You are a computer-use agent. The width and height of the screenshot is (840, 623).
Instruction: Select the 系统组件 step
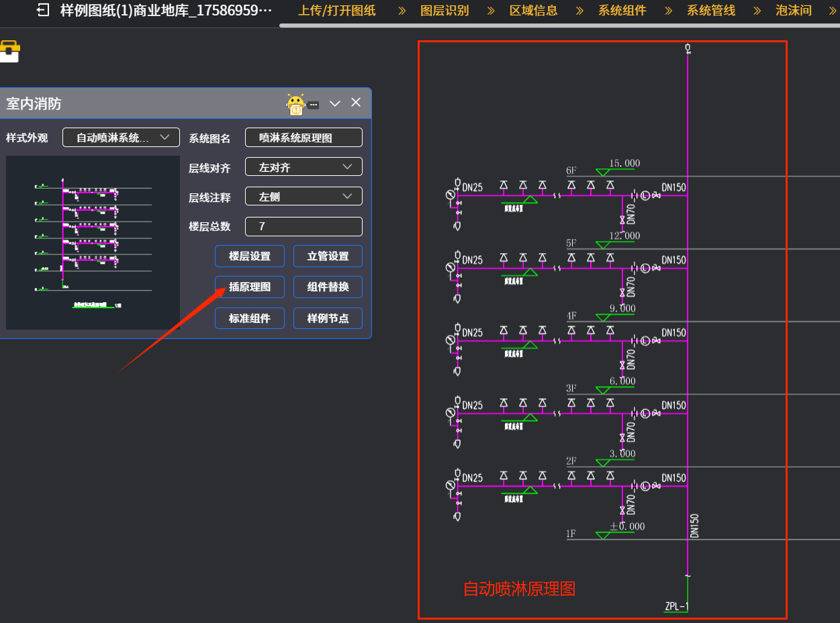pos(622,11)
